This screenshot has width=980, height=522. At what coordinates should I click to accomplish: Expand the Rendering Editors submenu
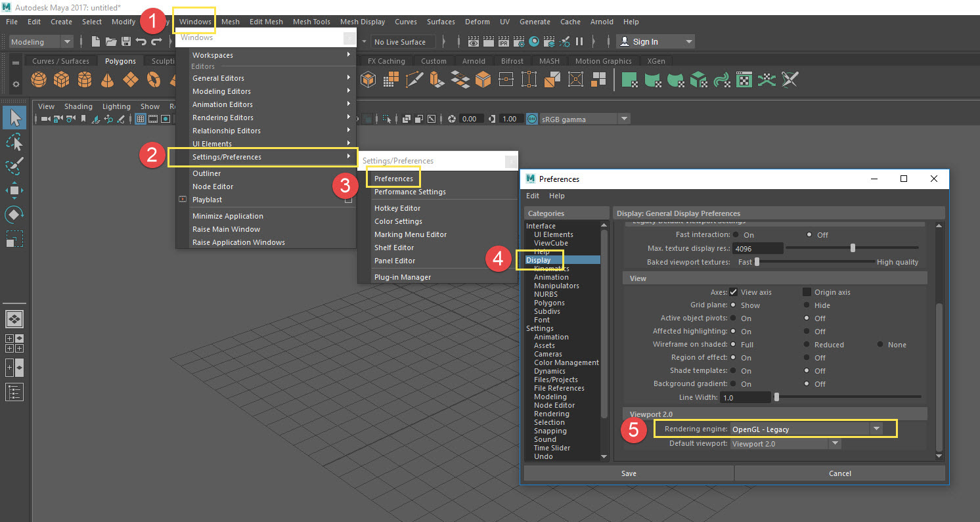[267, 118]
